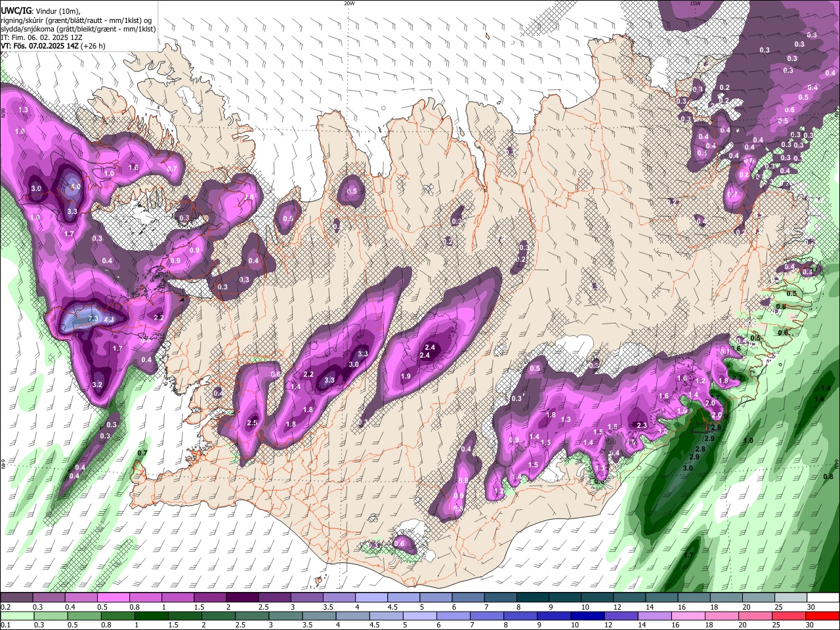Click the 'UWC/IG' title text
Viewport: 840px width, 630px height.
point(16,10)
